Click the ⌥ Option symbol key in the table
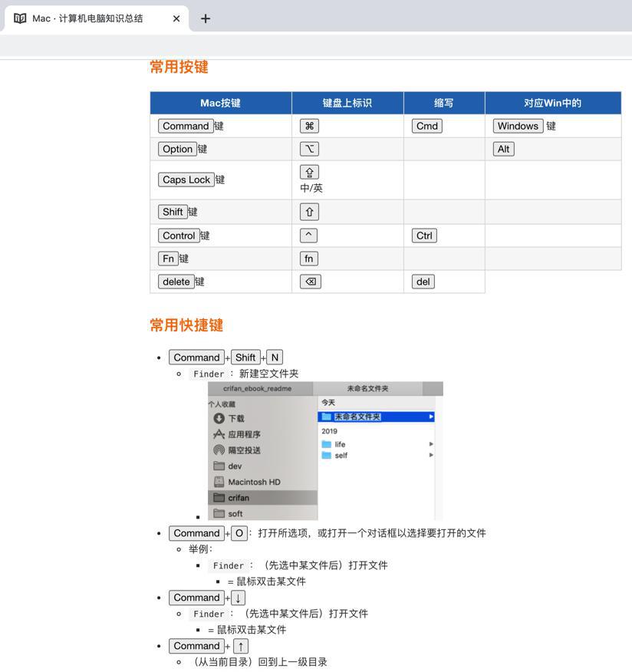This screenshot has height=672, width=632. [x=309, y=149]
